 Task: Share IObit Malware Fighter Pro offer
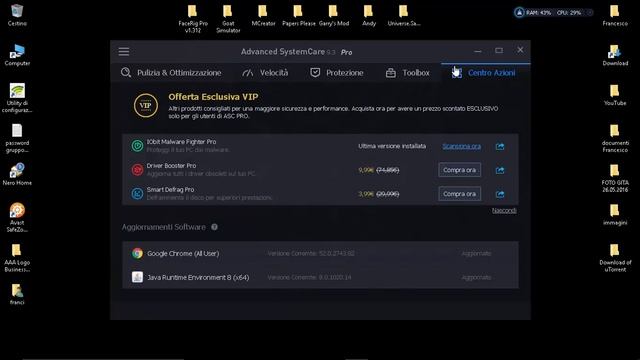pos(500,146)
